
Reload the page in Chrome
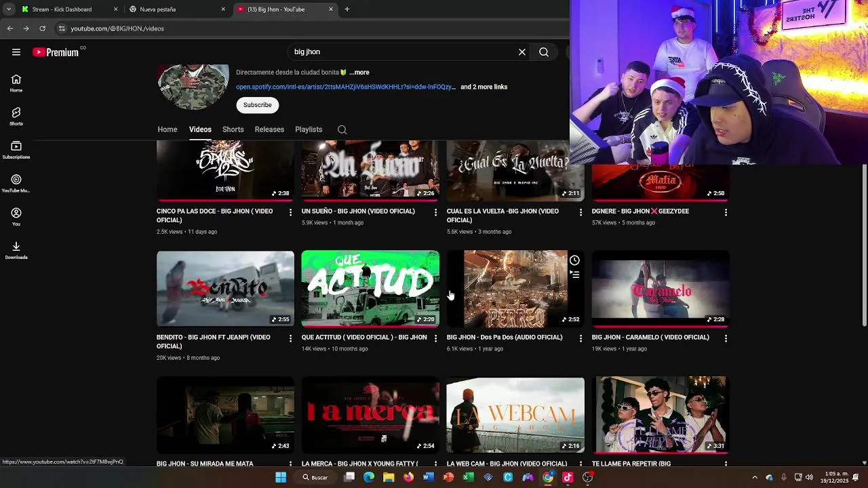(x=42, y=28)
